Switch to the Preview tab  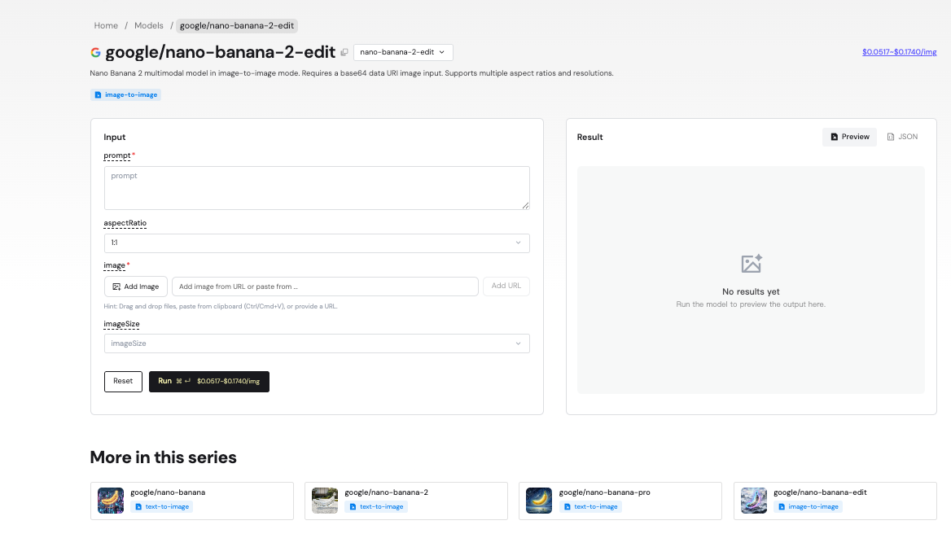tap(849, 137)
